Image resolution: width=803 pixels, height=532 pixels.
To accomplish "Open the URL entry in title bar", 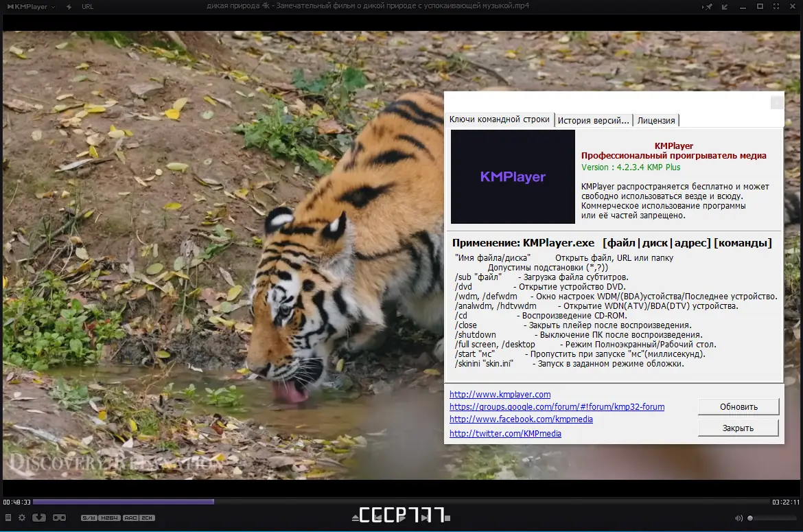I will point(88,7).
